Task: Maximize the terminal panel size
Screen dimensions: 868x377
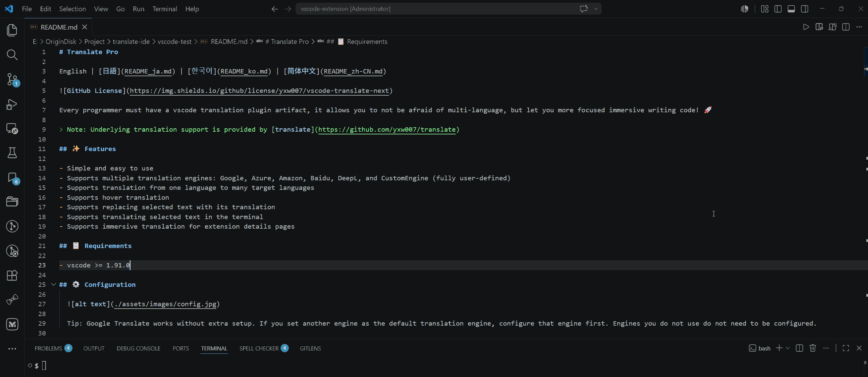Action: (846, 348)
